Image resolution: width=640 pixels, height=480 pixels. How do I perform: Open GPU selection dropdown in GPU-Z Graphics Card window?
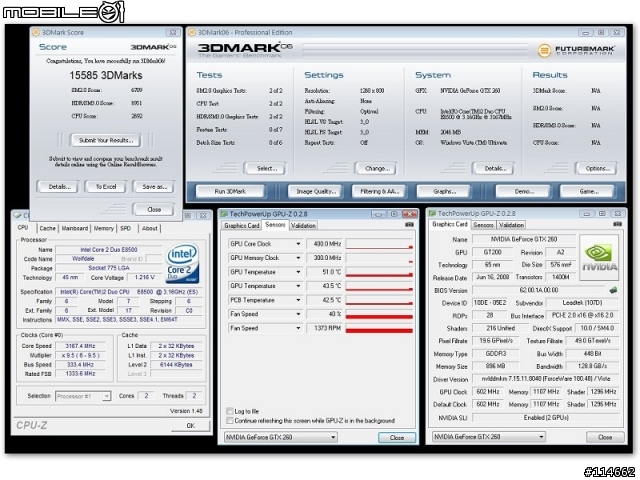coord(489,437)
